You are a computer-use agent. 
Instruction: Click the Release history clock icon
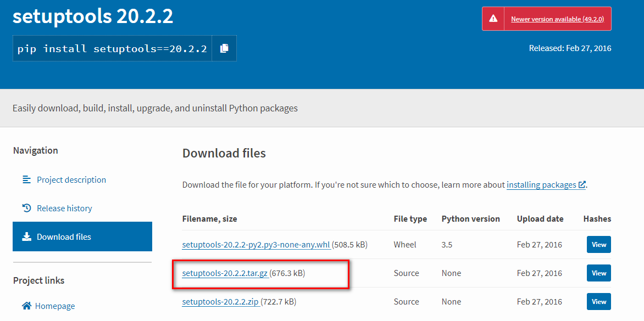[27, 209]
